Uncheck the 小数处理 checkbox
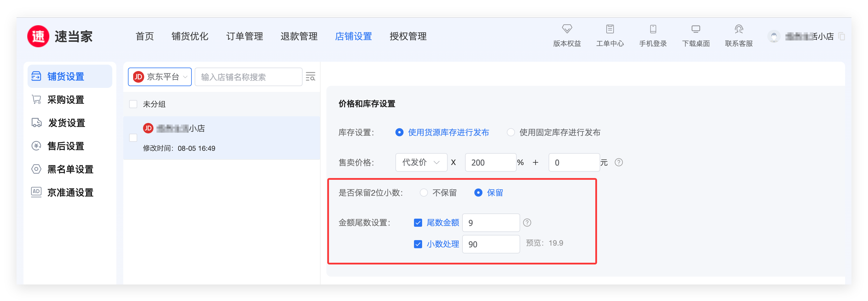The height and width of the screenshot is (301, 868). click(418, 244)
